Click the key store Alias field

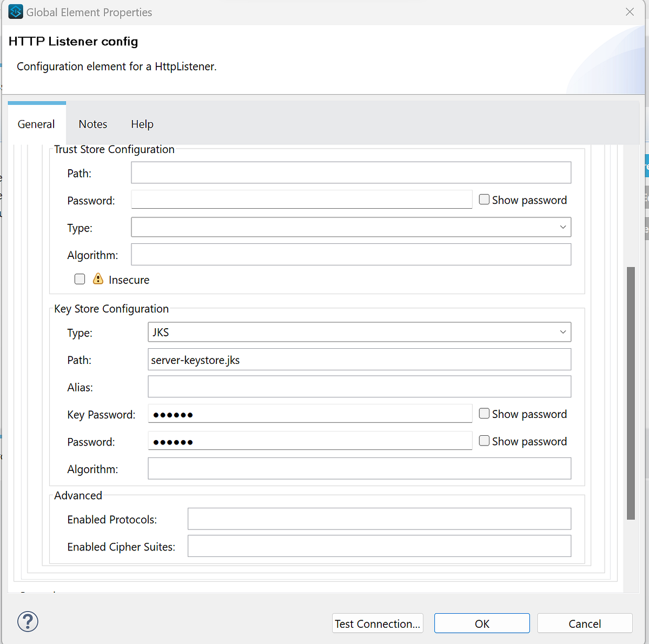(359, 386)
